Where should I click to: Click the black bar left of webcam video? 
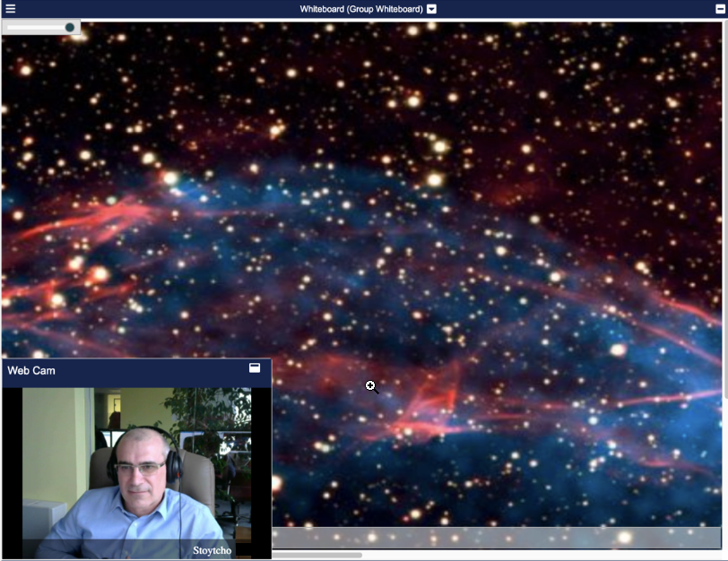coord(12,466)
